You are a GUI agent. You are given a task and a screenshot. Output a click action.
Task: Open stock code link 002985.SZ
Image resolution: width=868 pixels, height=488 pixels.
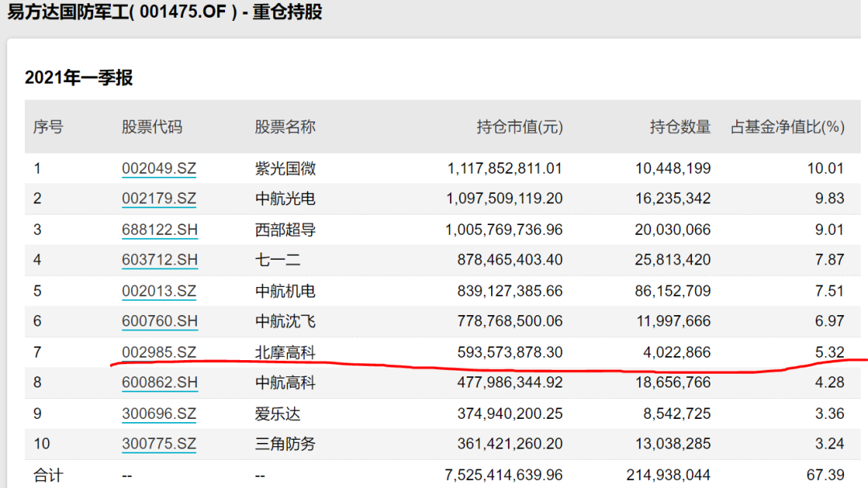pos(159,352)
